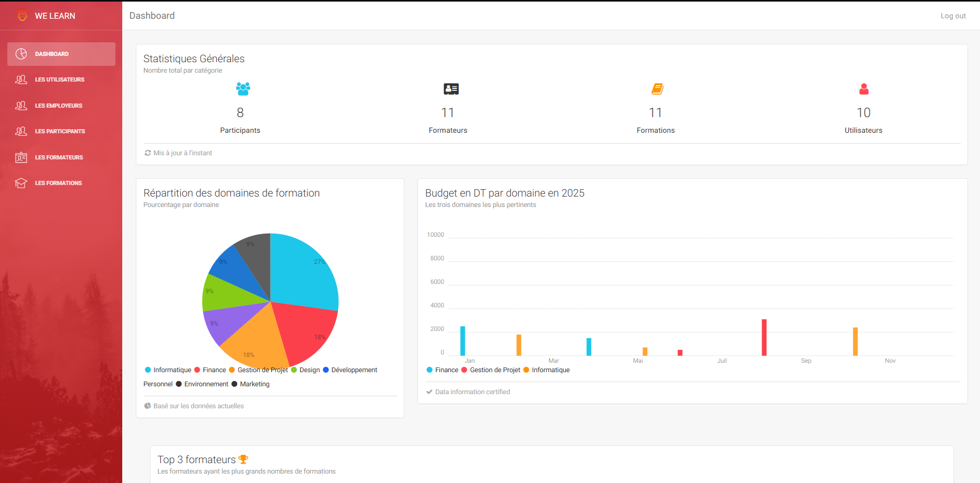980x483 pixels.
Task: Click the refresh icon near Mis à jour
Action: tap(148, 153)
